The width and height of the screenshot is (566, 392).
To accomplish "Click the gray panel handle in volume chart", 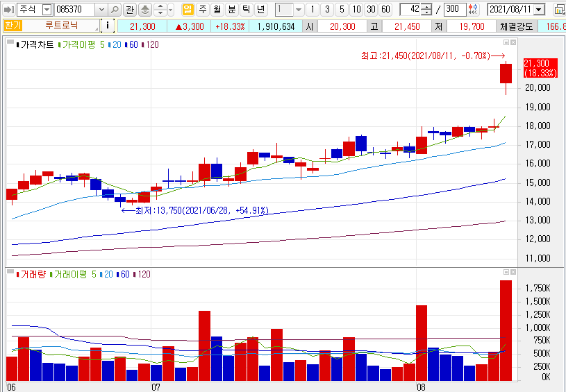I will [x=11, y=271].
